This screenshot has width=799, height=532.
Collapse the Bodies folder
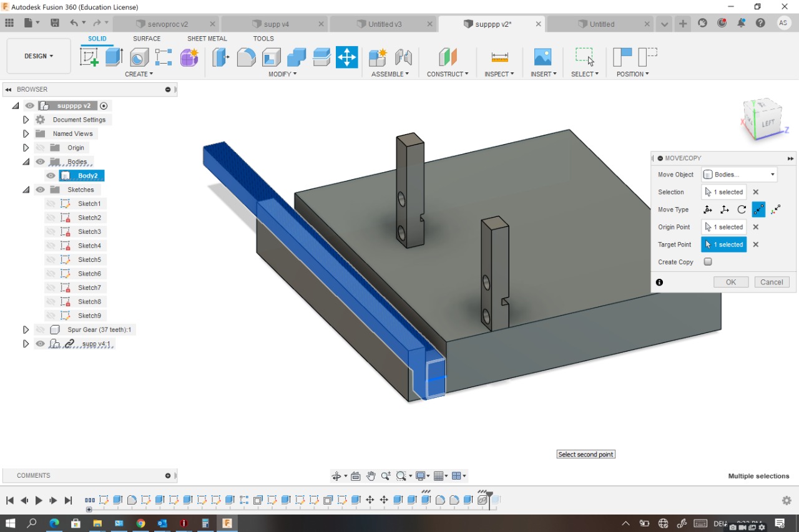26,162
